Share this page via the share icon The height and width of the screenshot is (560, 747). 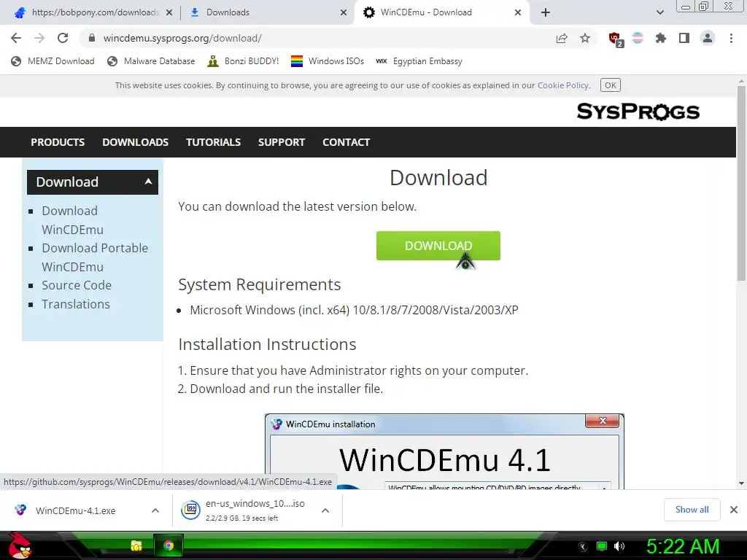562,39
